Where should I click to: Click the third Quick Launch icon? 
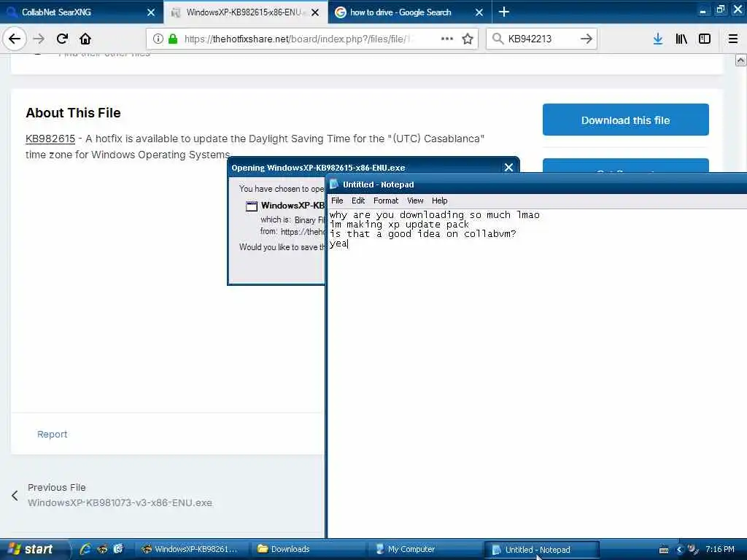coord(118,549)
